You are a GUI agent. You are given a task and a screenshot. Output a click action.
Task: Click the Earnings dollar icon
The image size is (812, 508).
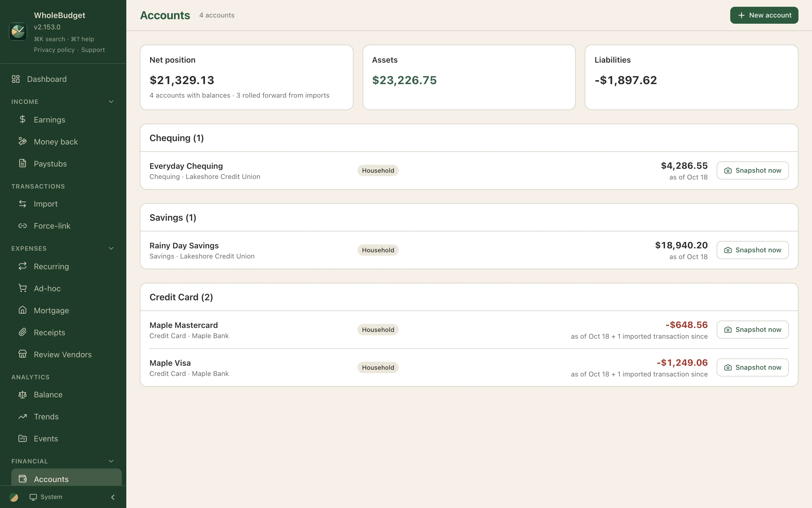[23, 119]
